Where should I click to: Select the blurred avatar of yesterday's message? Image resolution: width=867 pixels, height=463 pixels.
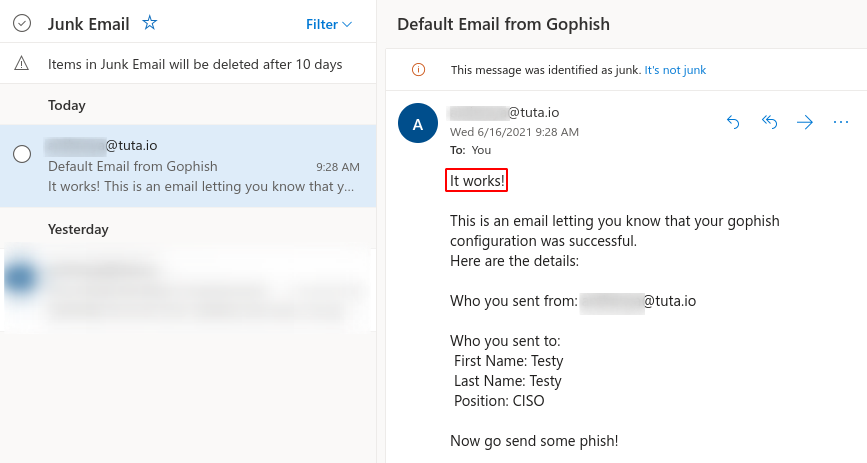pos(20,281)
